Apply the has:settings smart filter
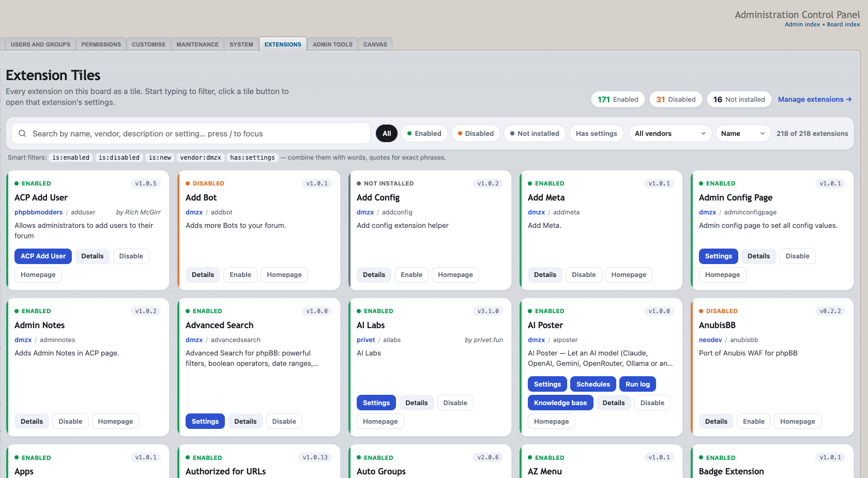868x478 pixels. point(252,158)
